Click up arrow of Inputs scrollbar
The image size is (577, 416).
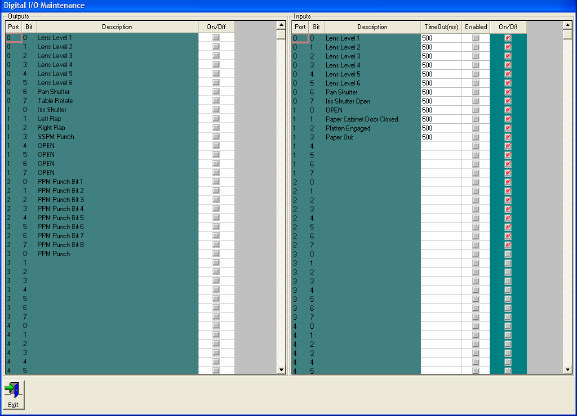(567, 25)
